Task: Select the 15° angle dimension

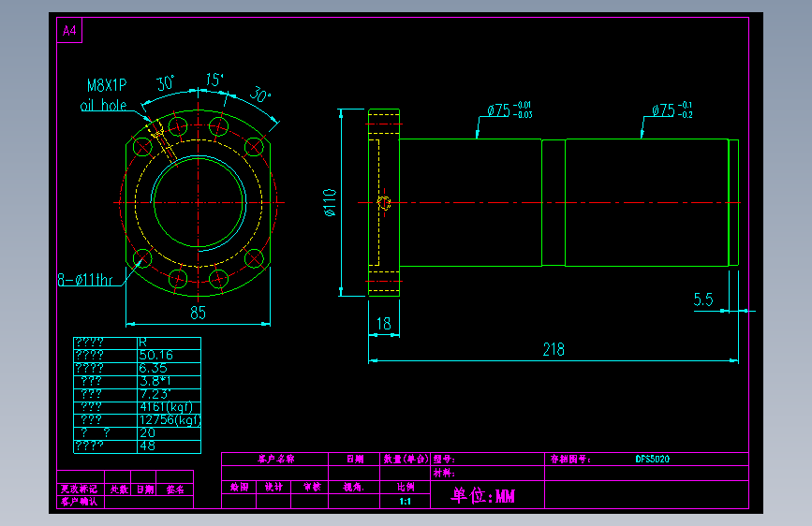Action: pos(214,80)
